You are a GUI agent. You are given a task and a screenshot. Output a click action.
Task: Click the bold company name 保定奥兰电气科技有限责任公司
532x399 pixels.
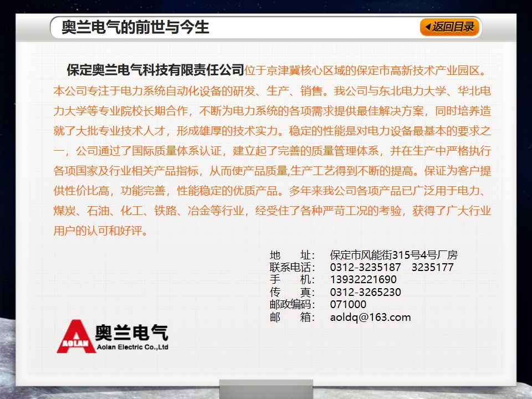coord(155,70)
